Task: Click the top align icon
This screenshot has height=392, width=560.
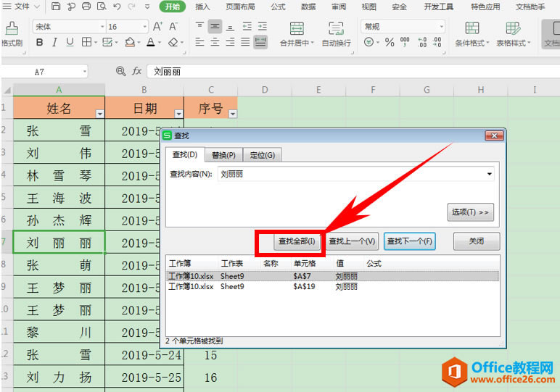Action: (x=199, y=26)
